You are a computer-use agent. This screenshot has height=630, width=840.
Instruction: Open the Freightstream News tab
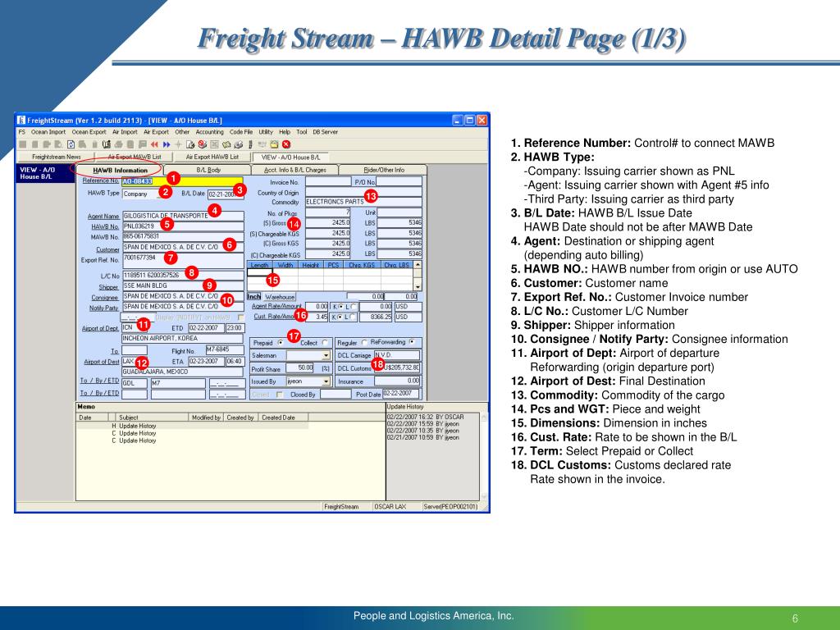(57, 157)
